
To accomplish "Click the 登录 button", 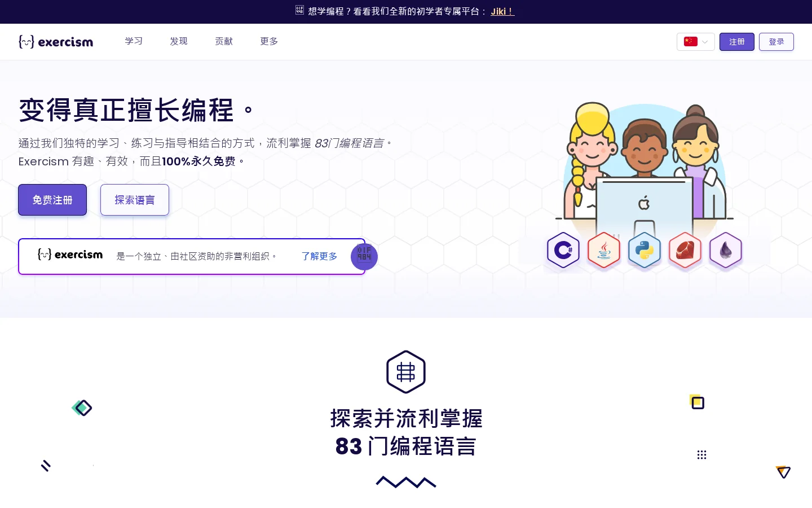I will pyautogui.click(x=776, y=42).
